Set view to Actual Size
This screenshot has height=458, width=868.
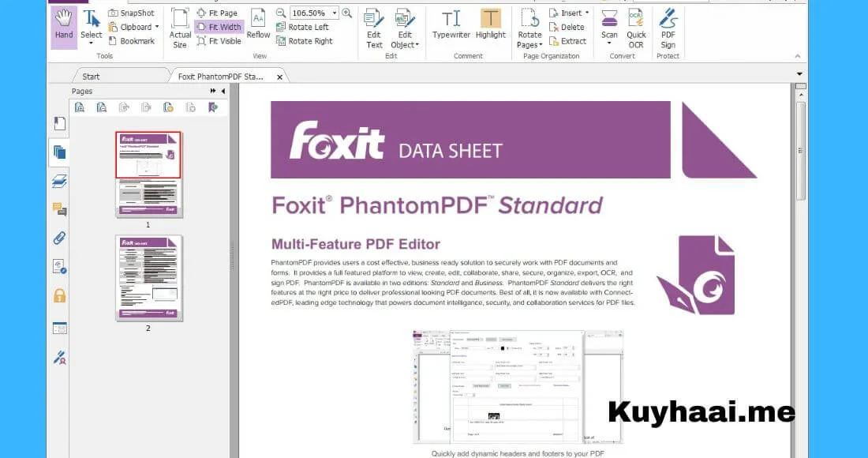point(180,28)
